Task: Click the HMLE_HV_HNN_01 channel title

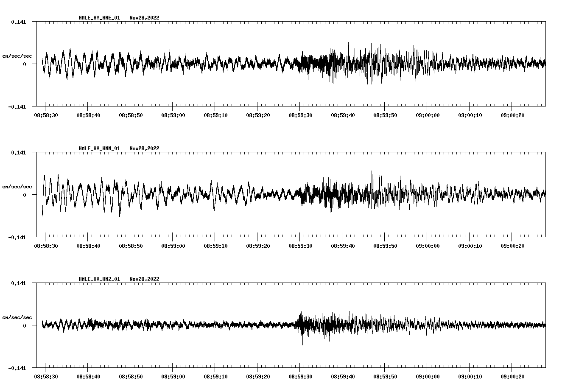Action: click(99, 148)
